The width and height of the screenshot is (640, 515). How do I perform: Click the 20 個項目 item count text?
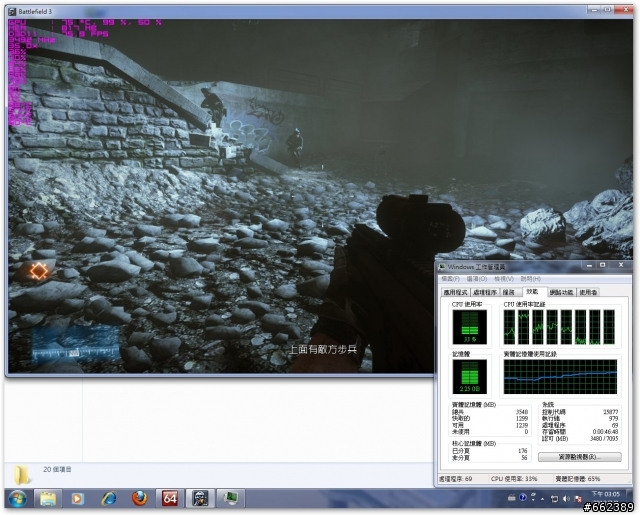point(57,469)
